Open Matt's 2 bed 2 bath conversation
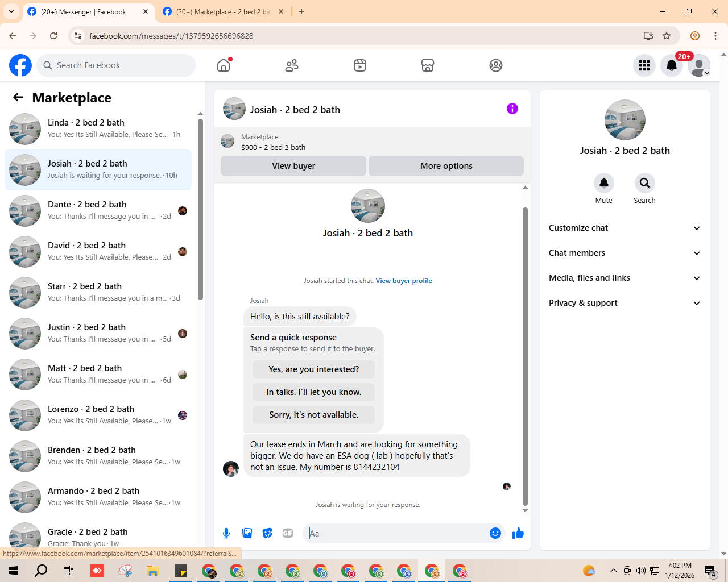 [x=98, y=375]
